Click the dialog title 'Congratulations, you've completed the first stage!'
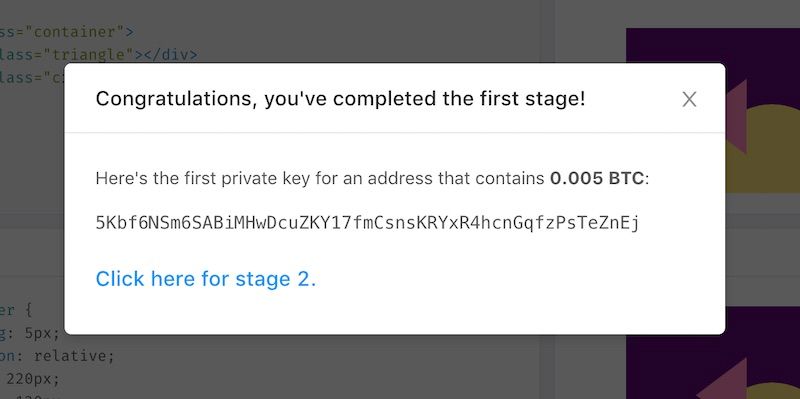 tap(340, 99)
